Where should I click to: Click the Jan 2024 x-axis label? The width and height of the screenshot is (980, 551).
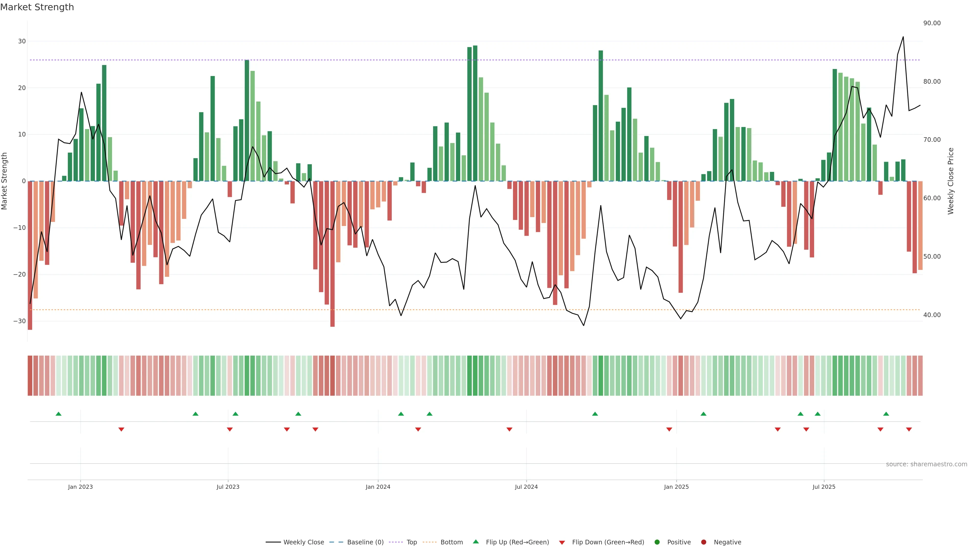(x=378, y=487)
